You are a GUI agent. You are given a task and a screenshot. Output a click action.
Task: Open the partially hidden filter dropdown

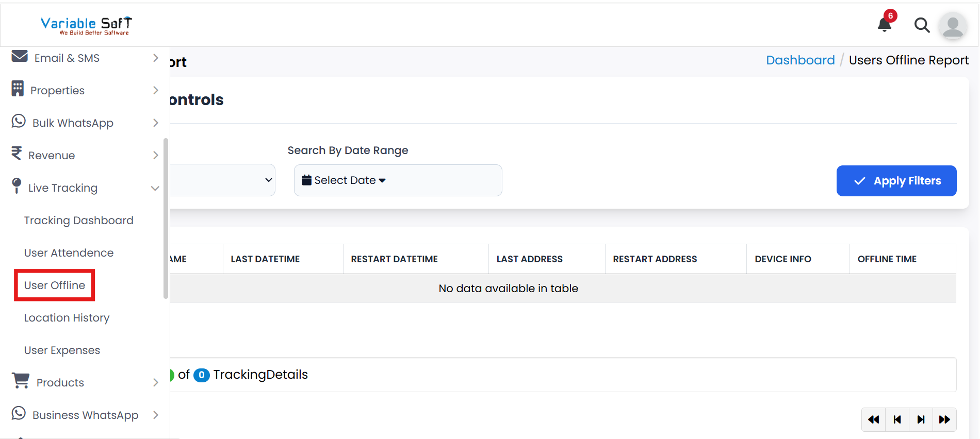[223, 180]
